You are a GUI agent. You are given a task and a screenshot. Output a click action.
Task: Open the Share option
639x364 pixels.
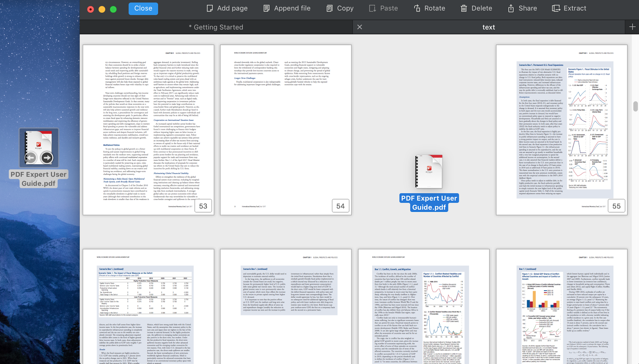(511, 8)
